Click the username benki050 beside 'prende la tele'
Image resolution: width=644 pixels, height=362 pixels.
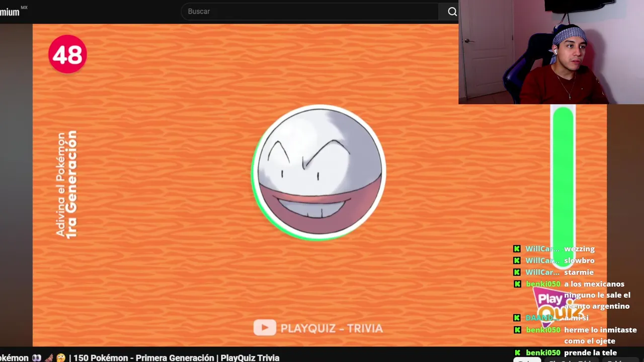543,353
